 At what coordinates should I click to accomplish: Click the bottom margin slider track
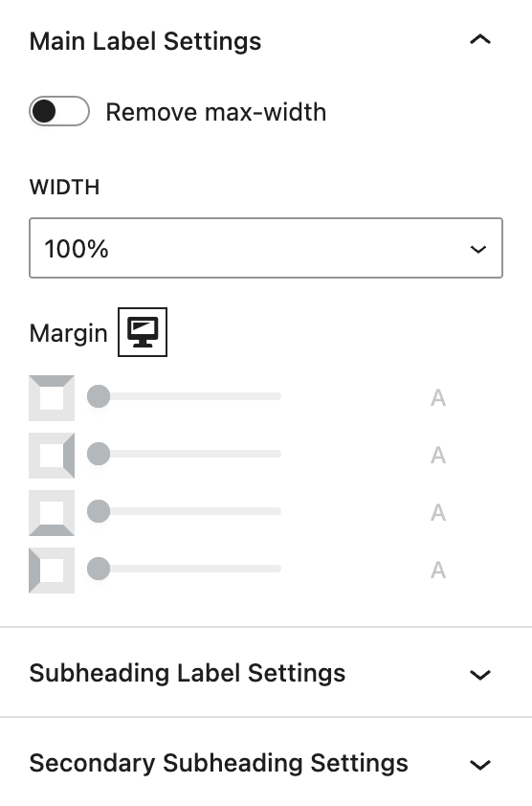pyautogui.click(x=184, y=511)
